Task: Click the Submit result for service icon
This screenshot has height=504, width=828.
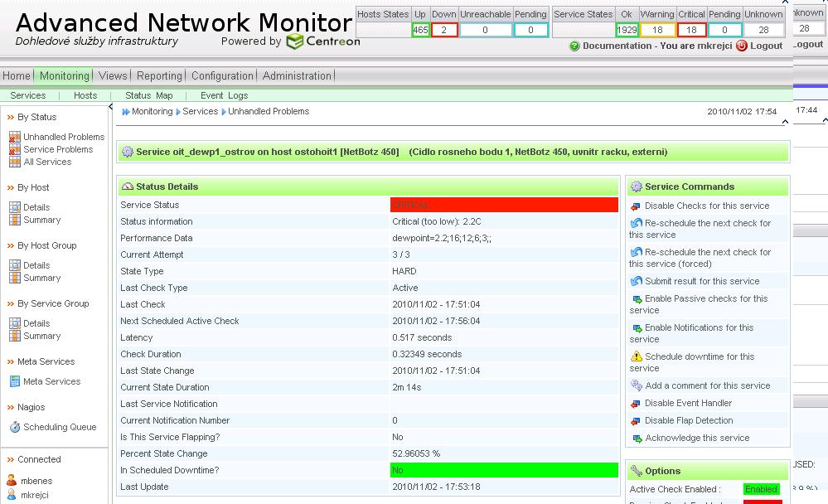Action: pos(636,281)
